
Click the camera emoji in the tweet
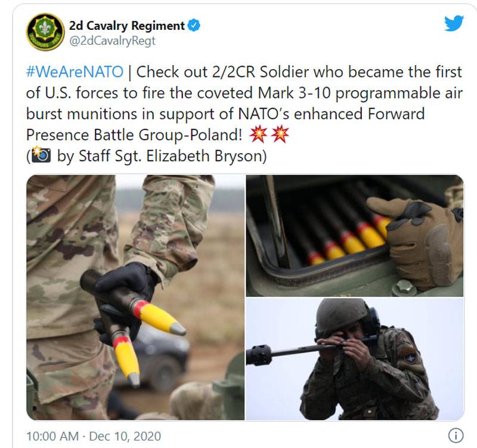coord(41,155)
